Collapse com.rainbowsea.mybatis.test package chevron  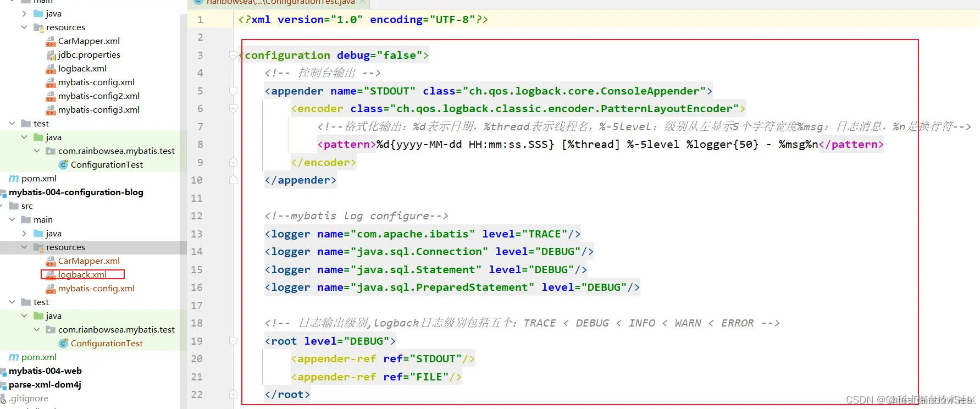tap(37, 151)
